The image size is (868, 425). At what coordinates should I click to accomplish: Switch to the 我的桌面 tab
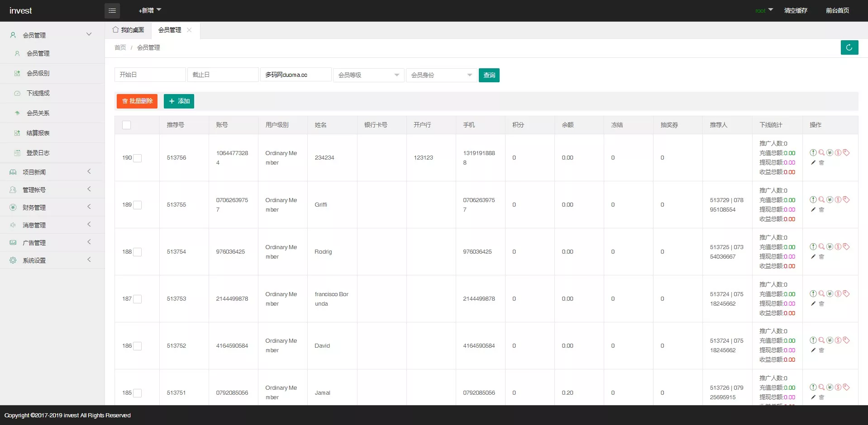(x=129, y=30)
